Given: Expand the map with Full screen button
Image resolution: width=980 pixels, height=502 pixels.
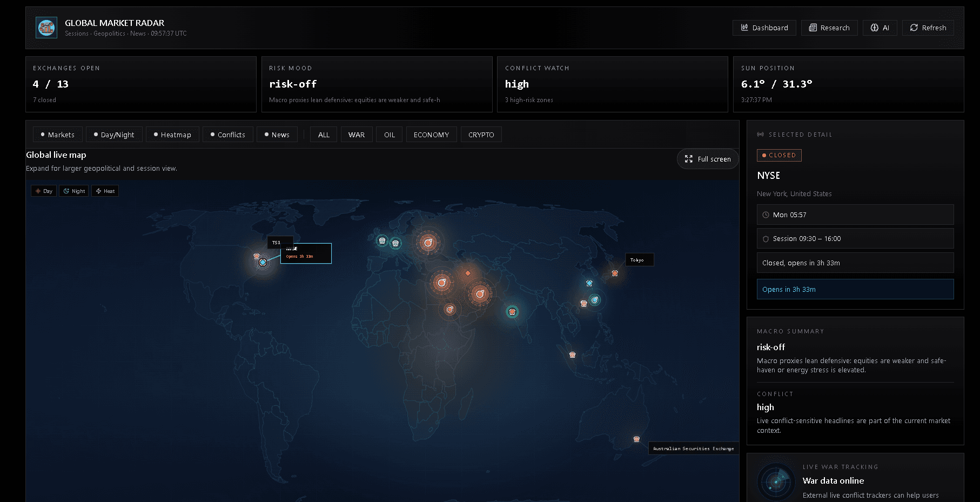Looking at the screenshot, I should tap(708, 159).
